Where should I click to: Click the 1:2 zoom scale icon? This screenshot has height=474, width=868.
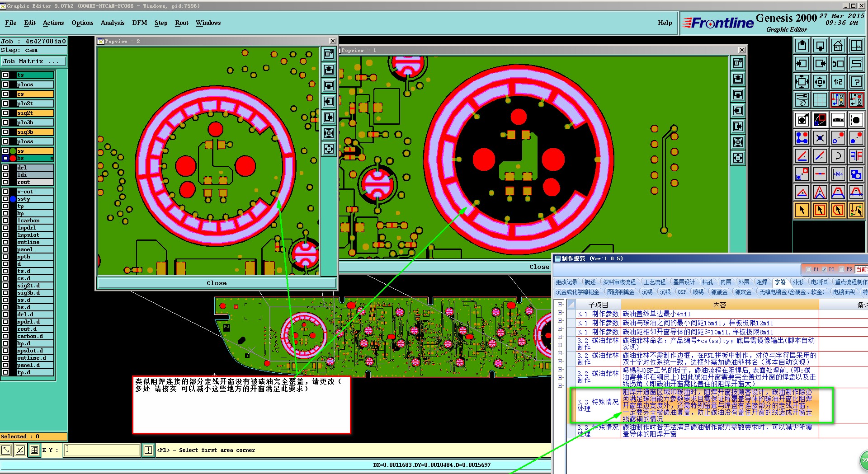(838, 82)
